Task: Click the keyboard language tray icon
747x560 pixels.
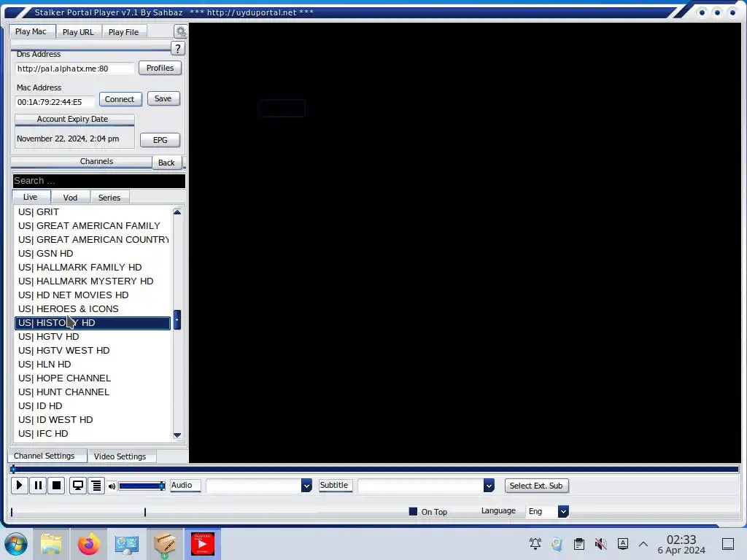Action: tap(623, 543)
